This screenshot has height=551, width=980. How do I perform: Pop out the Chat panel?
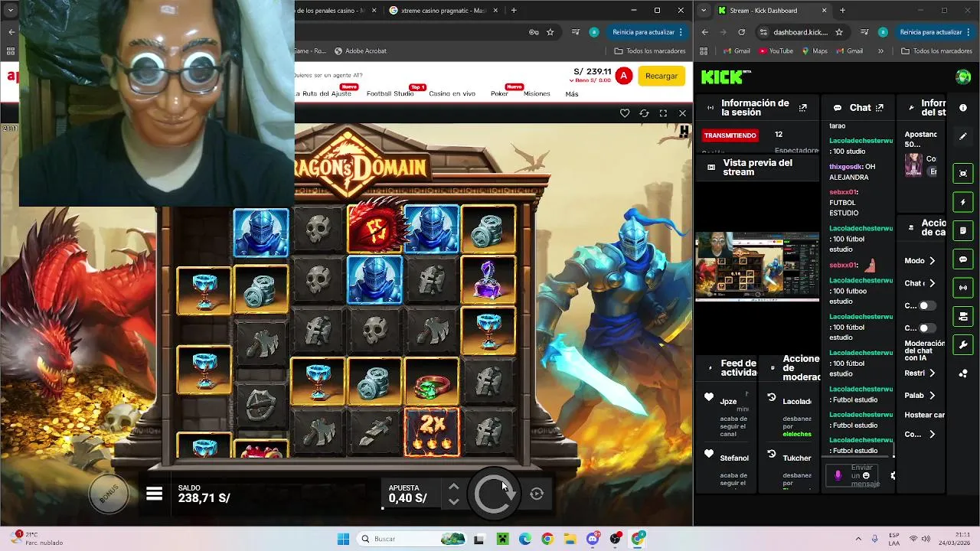pos(880,108)
